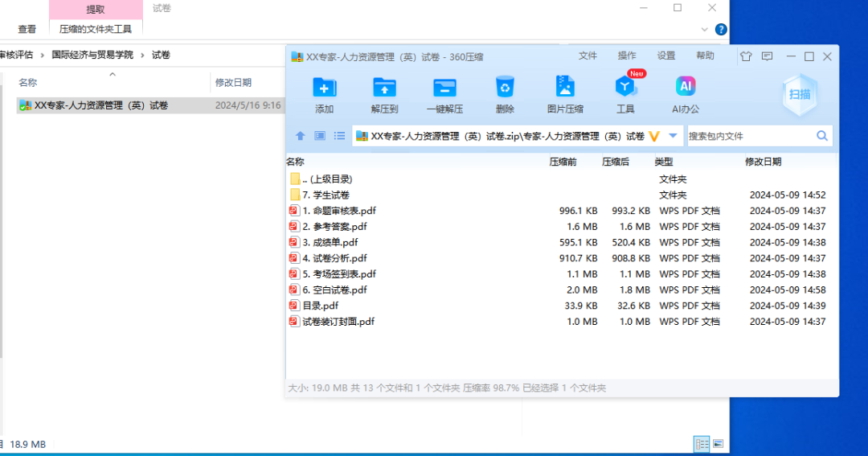Switch Explorer to large icons view
Image resolution: width=868 pixels, height=456 pixels.
719,444
